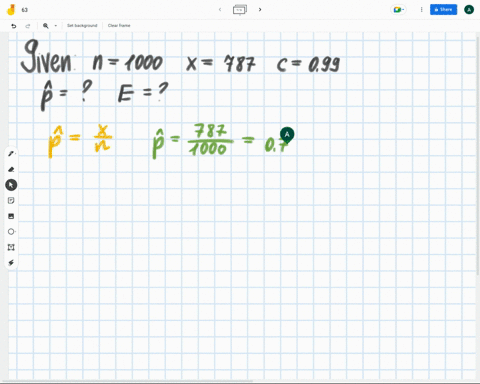
Task: Open the Google account avatar
Action: 469,10
